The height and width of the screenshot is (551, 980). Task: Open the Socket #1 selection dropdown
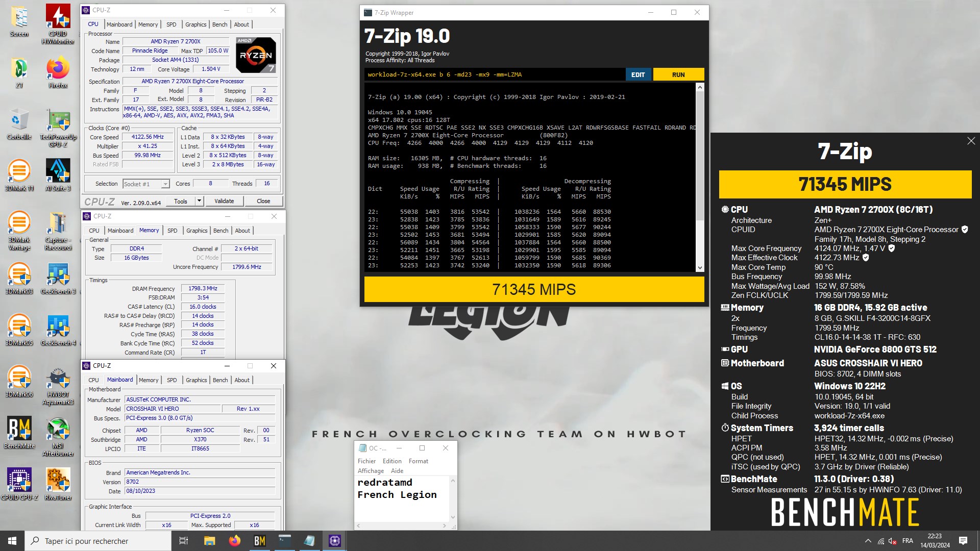click(x=146, y=184)
